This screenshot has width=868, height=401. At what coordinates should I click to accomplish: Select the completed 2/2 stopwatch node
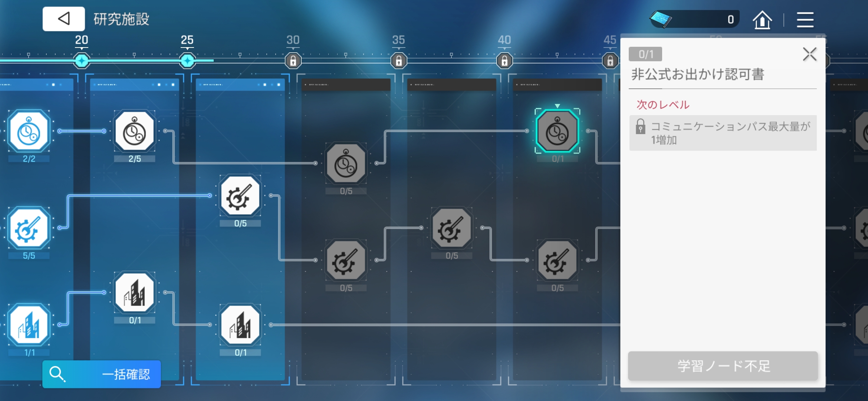29,131
